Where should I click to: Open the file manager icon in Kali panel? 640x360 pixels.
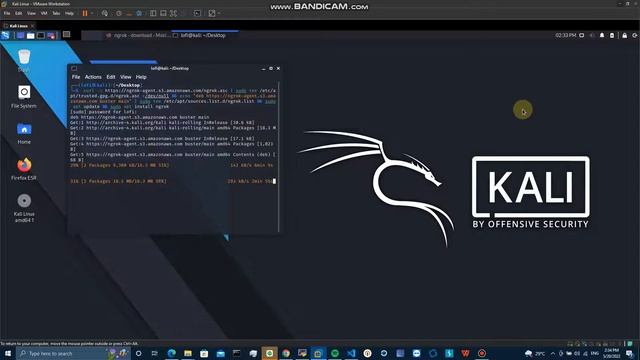[31, 36]
